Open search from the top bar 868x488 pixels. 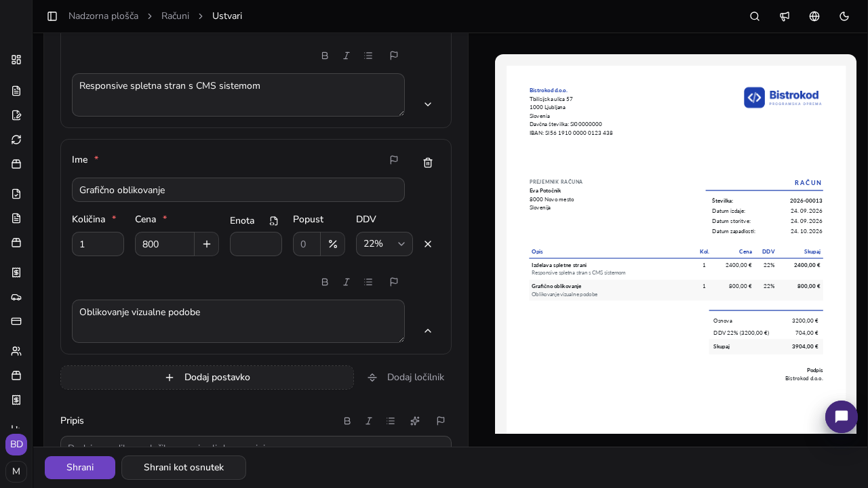pyautogui.click(x=755, y=16)
